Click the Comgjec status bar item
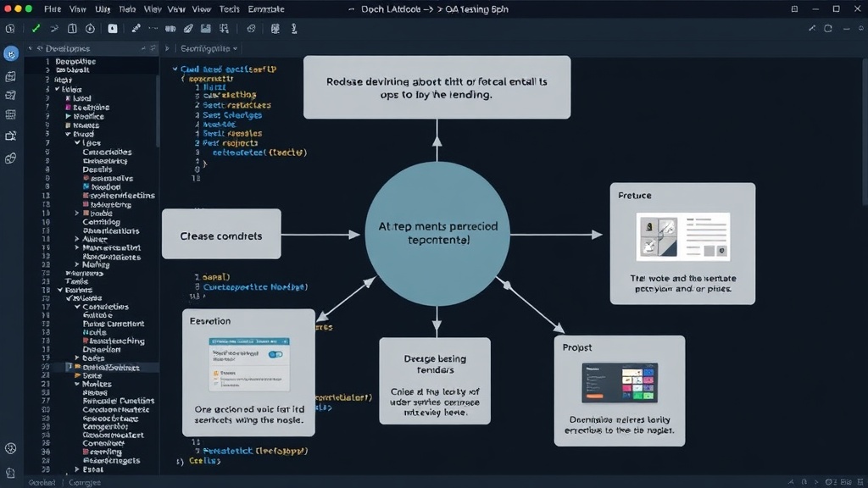 (85, 482)
